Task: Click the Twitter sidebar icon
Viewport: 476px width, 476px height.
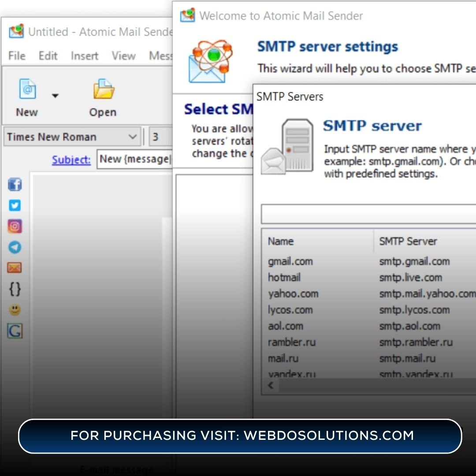Action: tap(15, 205)
